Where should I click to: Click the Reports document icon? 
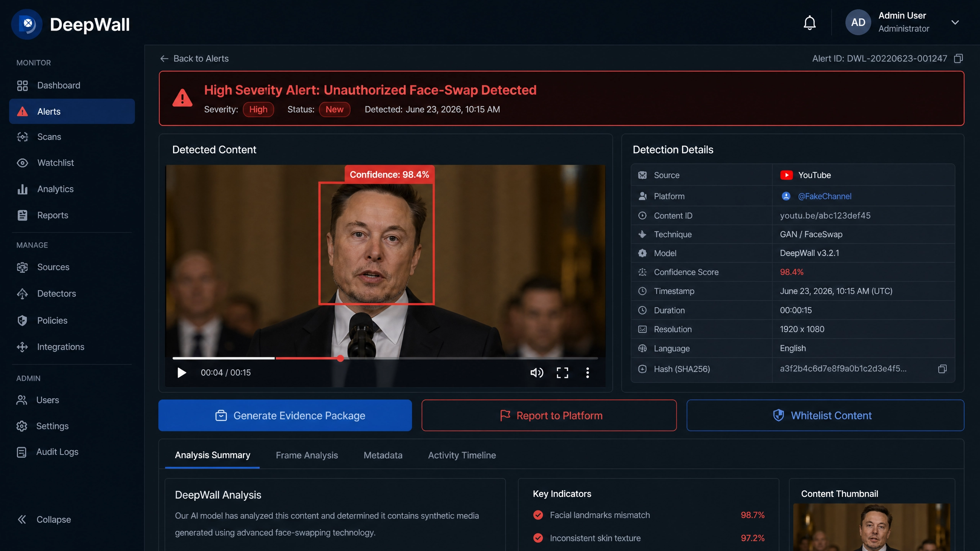[22, 215]
